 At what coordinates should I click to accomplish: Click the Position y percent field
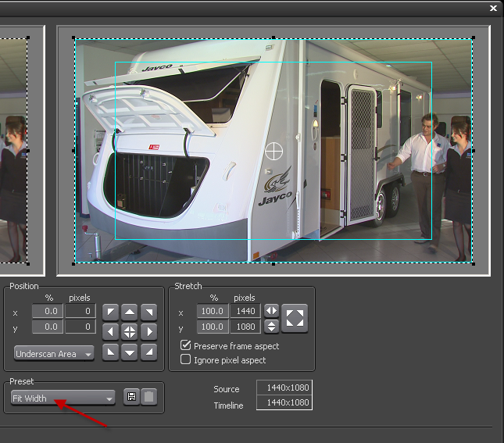(x=48, y=327)
